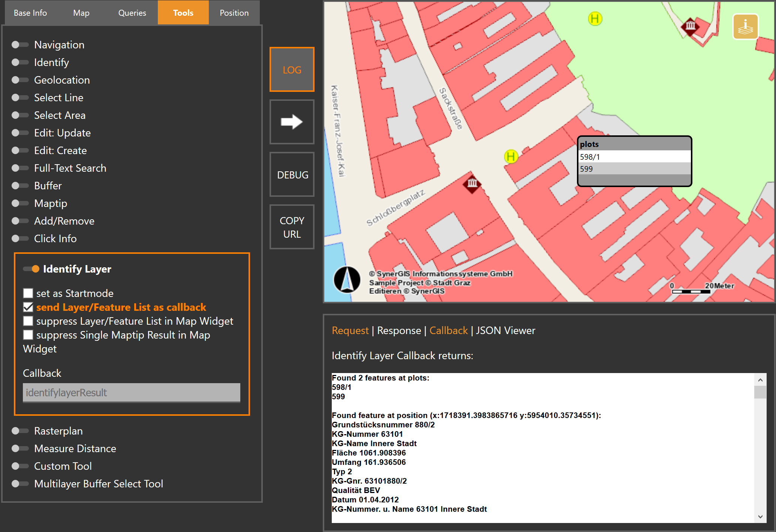776x532 pixels.
Task: Click the DEBUG button
Action: [292, 175]
